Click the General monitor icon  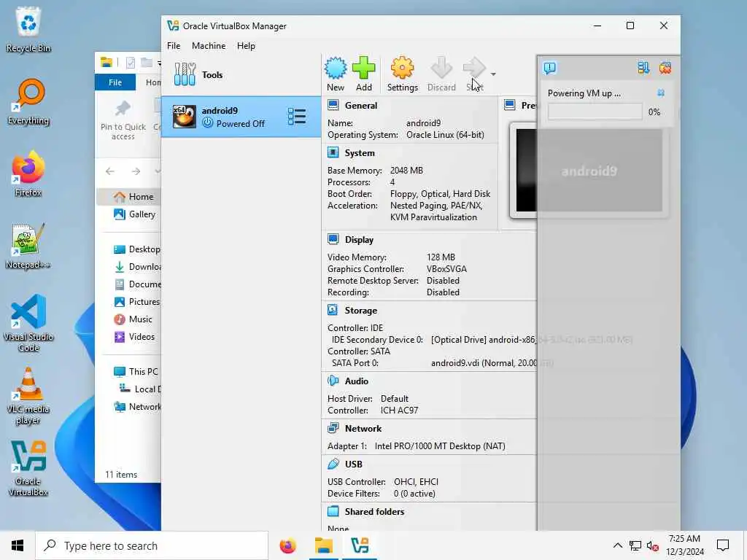[333, 105]
